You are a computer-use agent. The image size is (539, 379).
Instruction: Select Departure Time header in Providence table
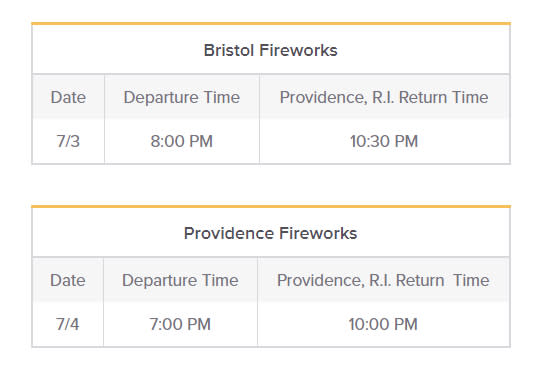coord(180,280)
